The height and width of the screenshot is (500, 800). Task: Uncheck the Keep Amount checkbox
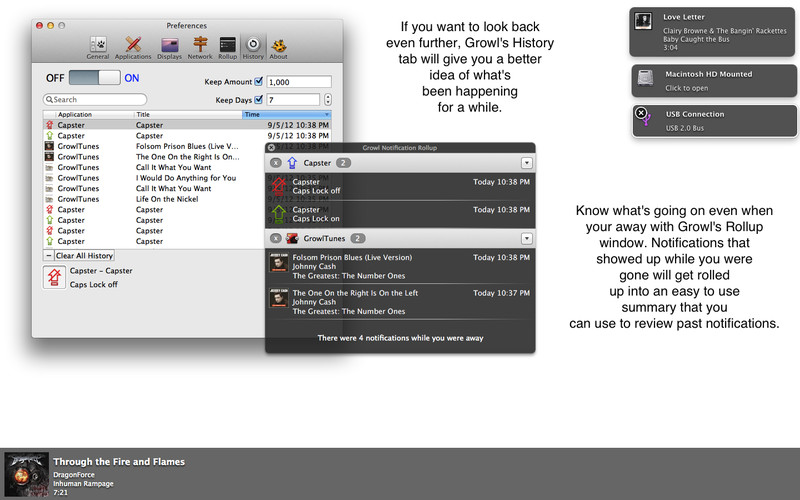(x=259, y=81)
